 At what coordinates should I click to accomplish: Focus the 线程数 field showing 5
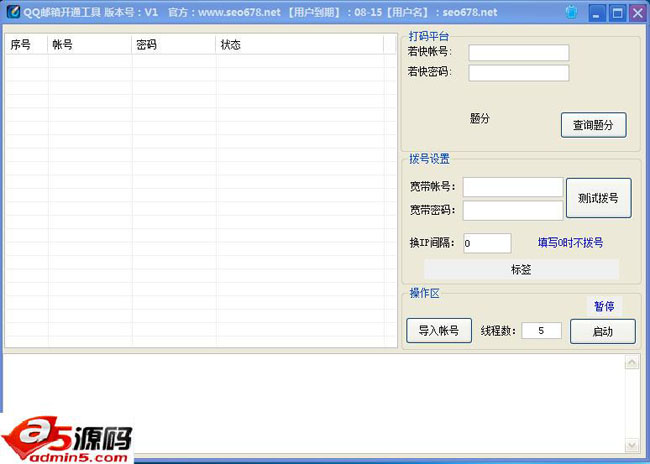(x=541, y=330)
